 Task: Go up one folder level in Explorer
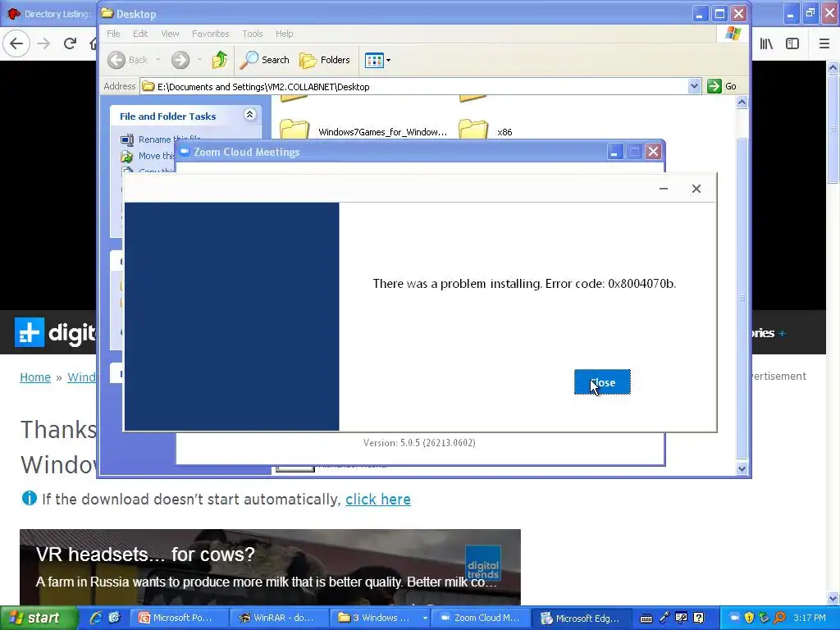[220, 60]
